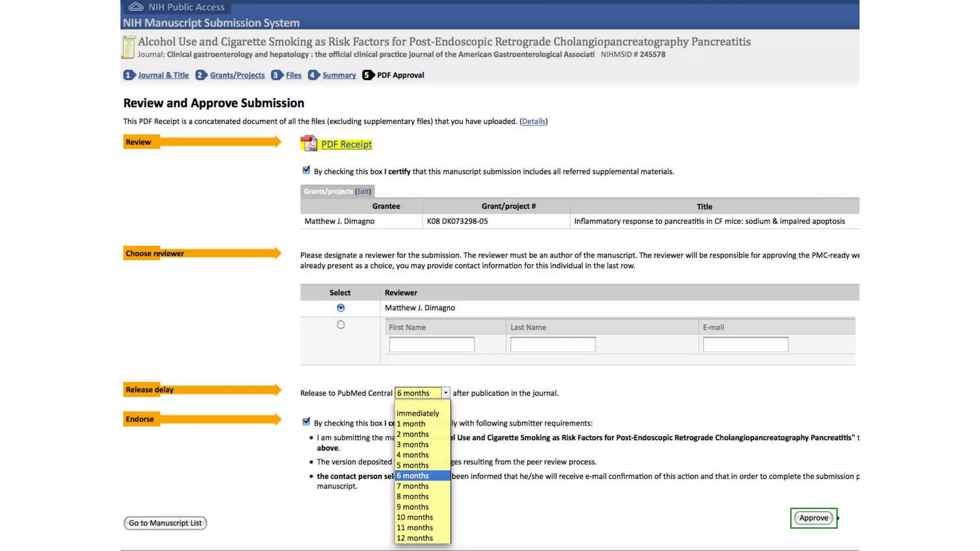This screenshot has width=980, height=551.
Task: Click the reviewer E-mail input field
Action: click(745, 344)
